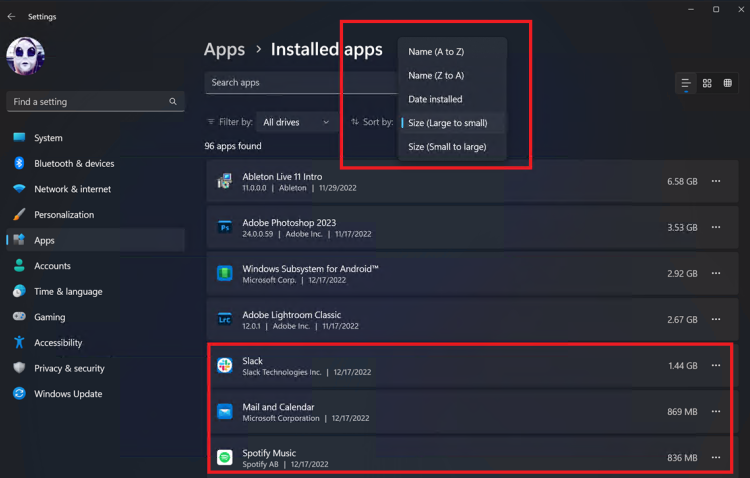Open Bluetooth & devices settings
This screenshot has width=750, height=478.
tap(74, 164)
